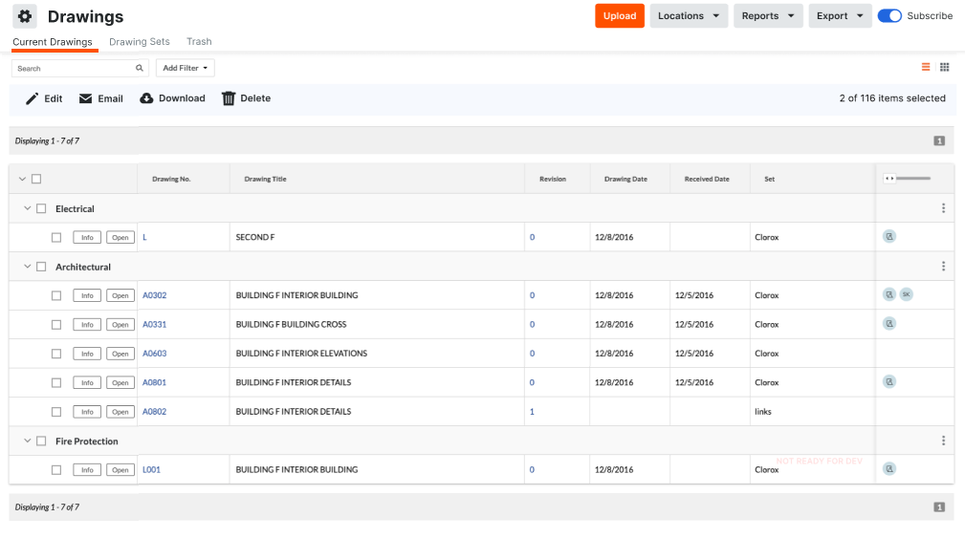This screenshot has height=560, width=965.
Task: Switch to list view icon
Action: pyautogui.click(x=926, y=67)
